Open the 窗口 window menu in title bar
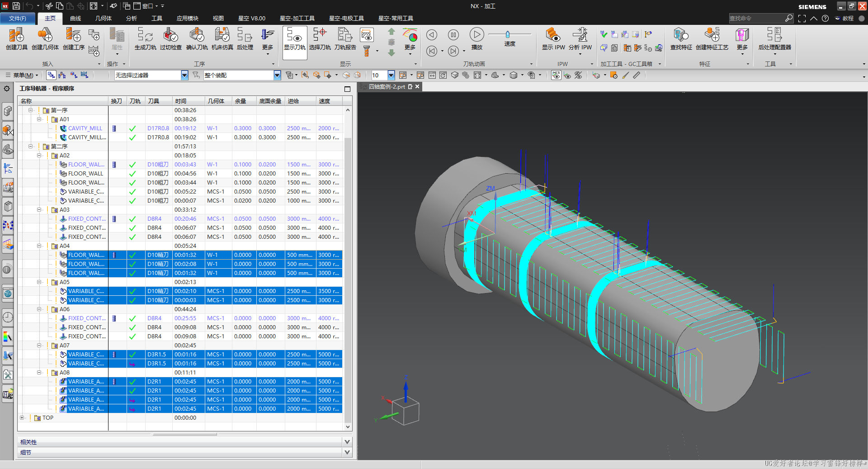The width and height of the screenshot is (868, 469). [147, 6]
